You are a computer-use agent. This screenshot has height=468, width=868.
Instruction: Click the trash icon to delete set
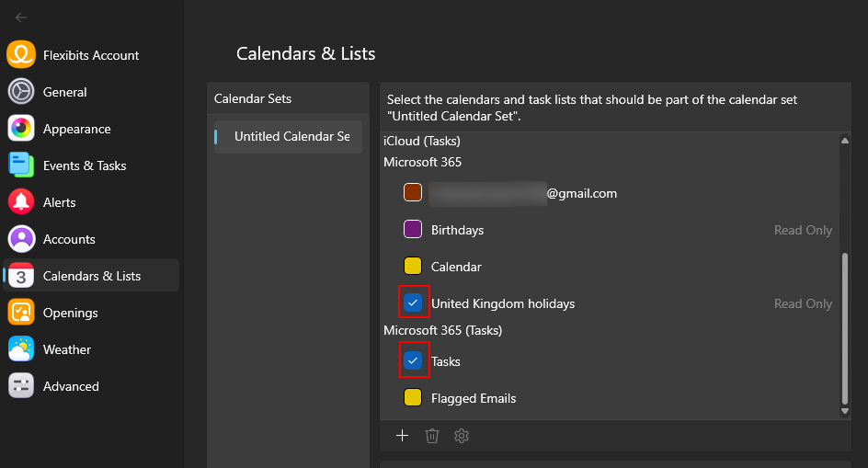(432, 436)
